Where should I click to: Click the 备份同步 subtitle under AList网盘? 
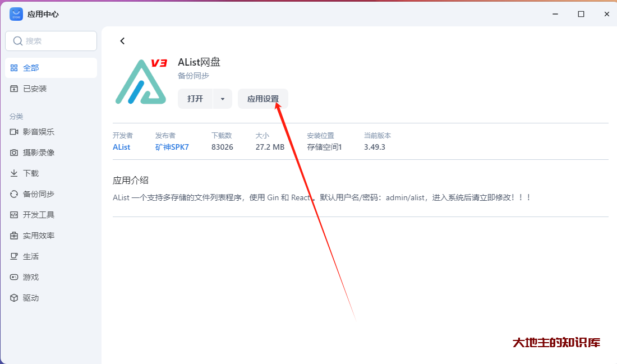click(x=193, y=76)
